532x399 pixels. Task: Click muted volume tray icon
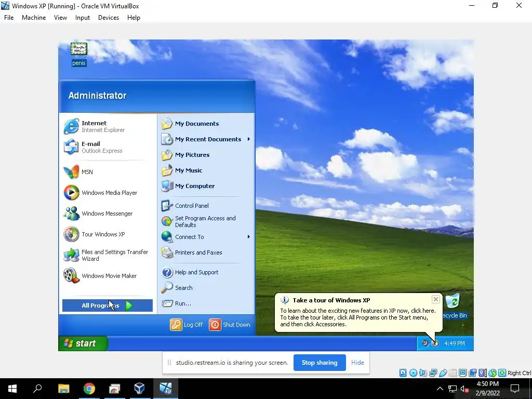tap(464, 389)
